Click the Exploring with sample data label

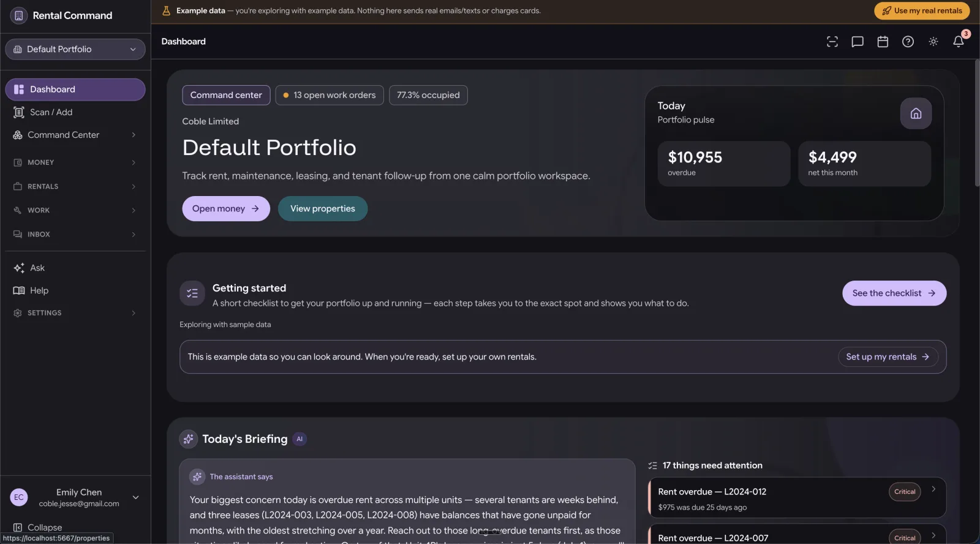(x=225, y=325)
